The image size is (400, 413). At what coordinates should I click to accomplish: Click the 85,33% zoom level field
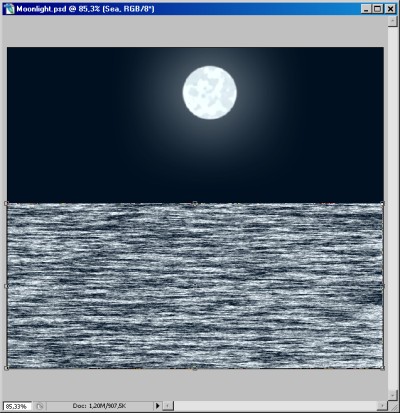[17, 406]
